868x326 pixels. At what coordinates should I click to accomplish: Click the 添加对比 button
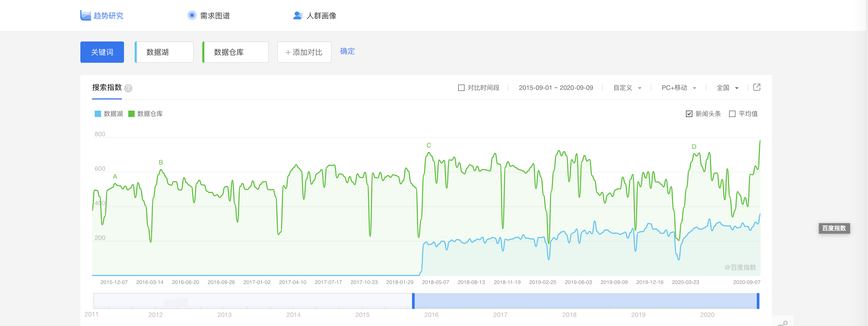(304, 52)
